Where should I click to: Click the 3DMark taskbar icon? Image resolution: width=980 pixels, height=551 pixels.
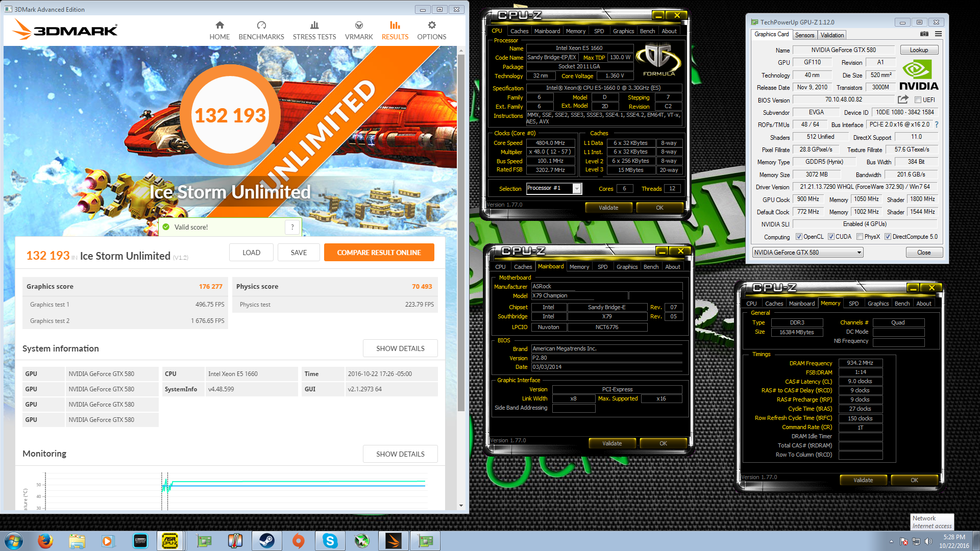pos(394,541)
